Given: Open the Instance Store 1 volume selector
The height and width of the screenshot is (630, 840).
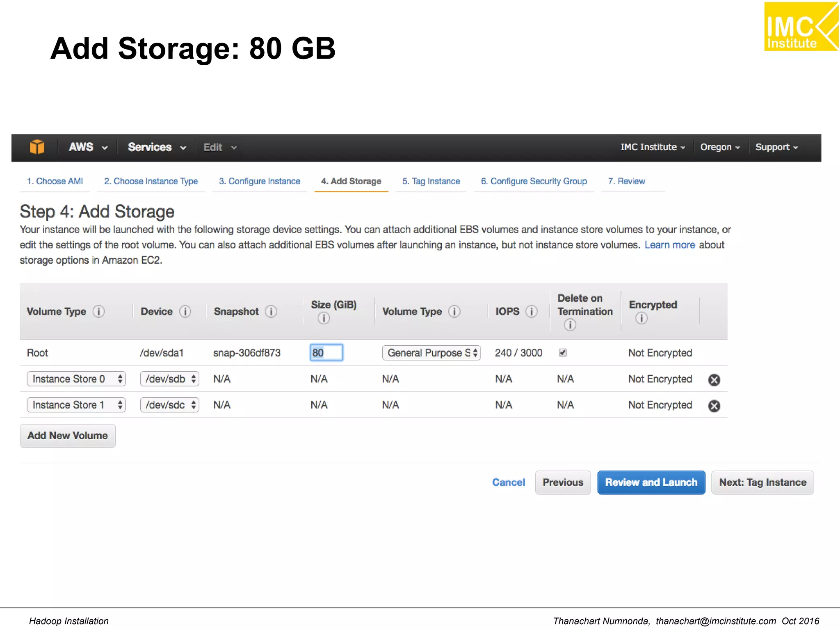Looking at the screenshot, I should [76, 405].
